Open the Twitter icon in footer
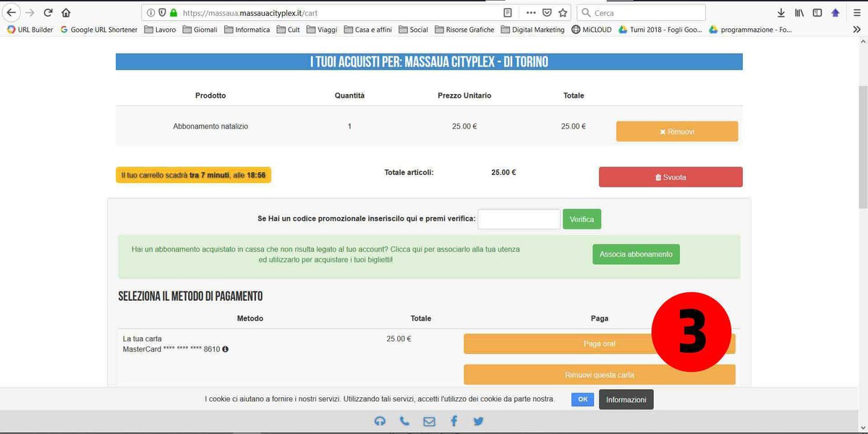 click(478, 422)
